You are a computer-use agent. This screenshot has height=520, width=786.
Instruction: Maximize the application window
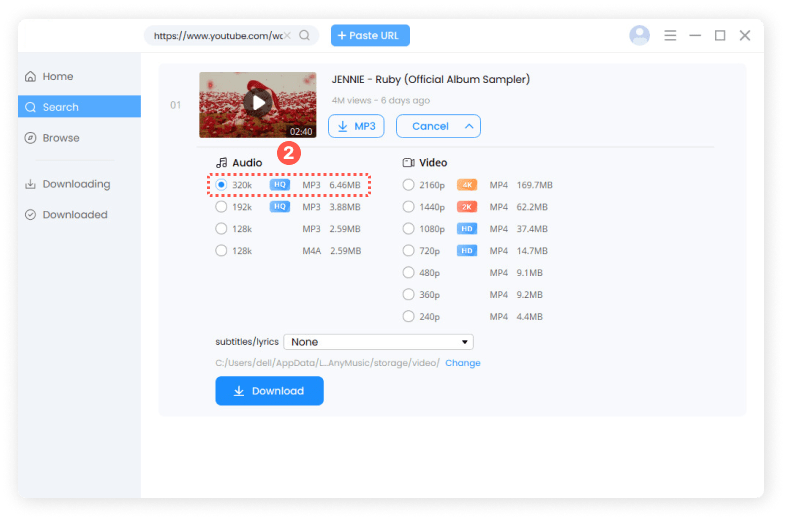point(720,35)
